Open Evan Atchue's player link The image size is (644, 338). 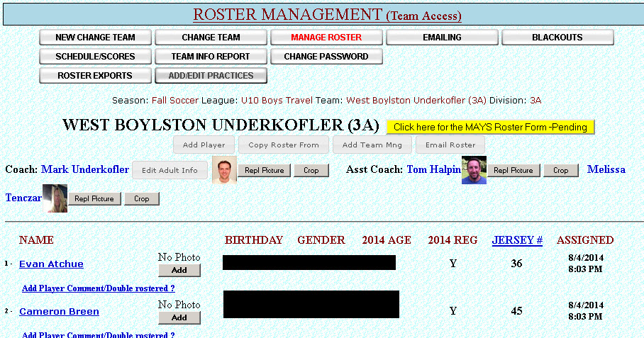click(x=51, y=264)
